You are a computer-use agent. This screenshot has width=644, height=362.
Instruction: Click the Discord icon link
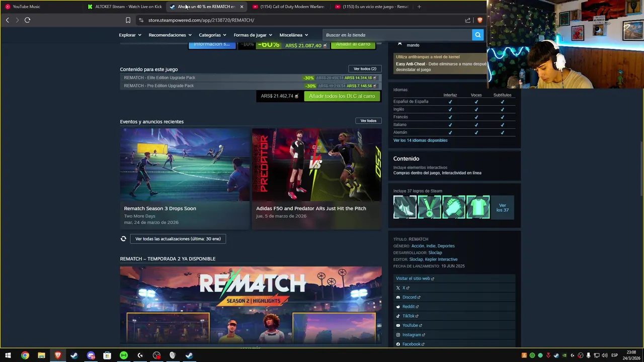(398, 297)
